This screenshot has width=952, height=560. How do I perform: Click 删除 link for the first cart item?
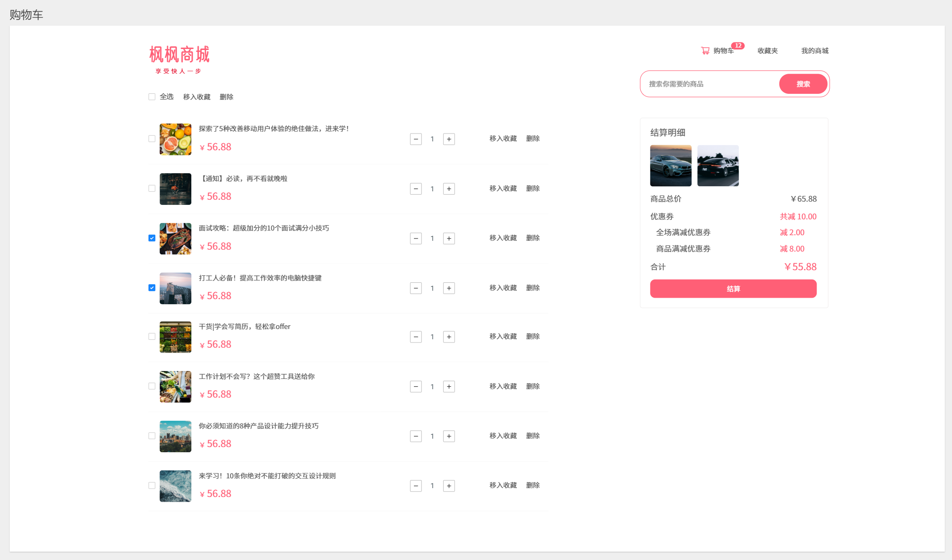tap(532, 139)
